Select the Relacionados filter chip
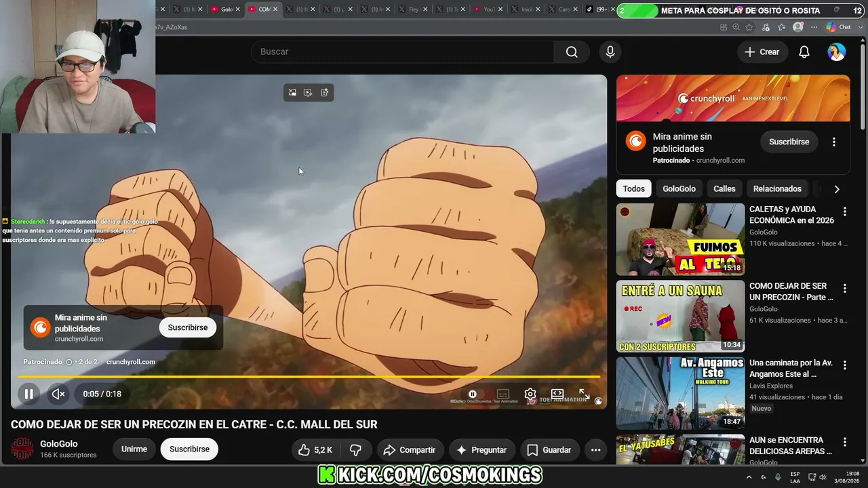This screenshot has height=488, width=868. [x=777, y=189]
